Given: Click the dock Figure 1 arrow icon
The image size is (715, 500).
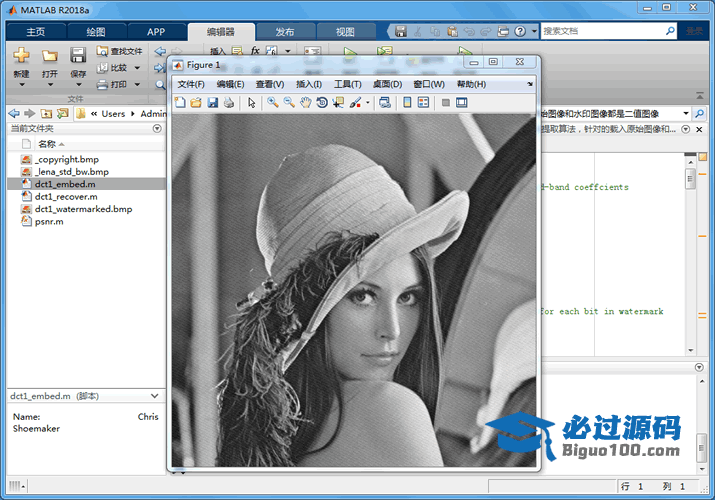Looking at the screenshot, I should coord(529,84).
